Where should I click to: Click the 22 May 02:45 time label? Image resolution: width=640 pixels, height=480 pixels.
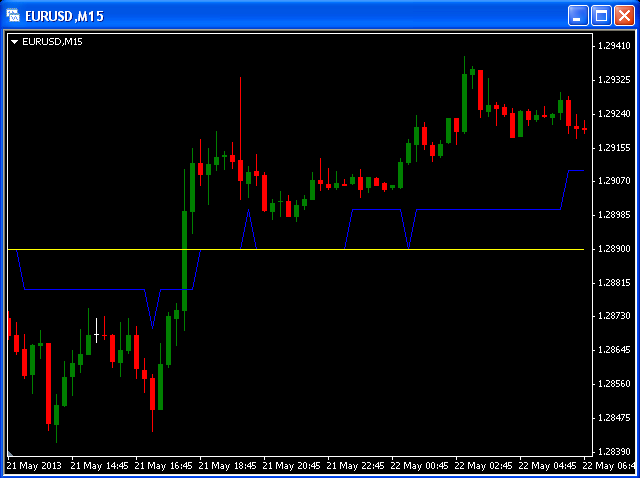click(484, 466)
